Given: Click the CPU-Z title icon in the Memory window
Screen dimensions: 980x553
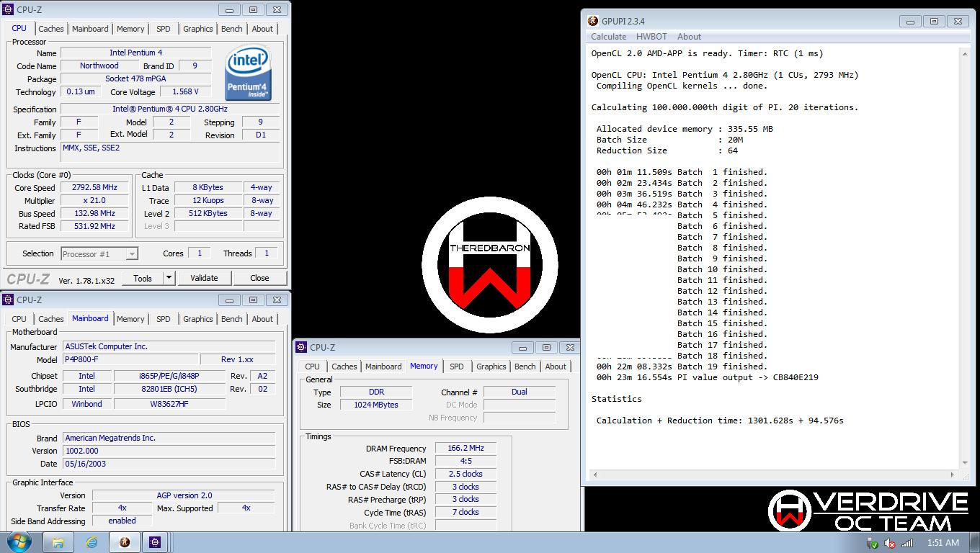Looking at the screenshot, I should coord(303,348).
